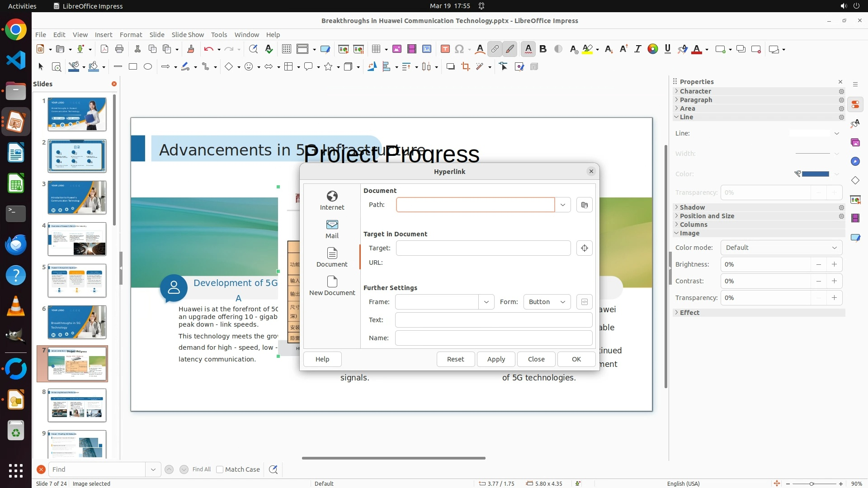Open the Format menu
The image size is (868, 488).
point(131,35)
